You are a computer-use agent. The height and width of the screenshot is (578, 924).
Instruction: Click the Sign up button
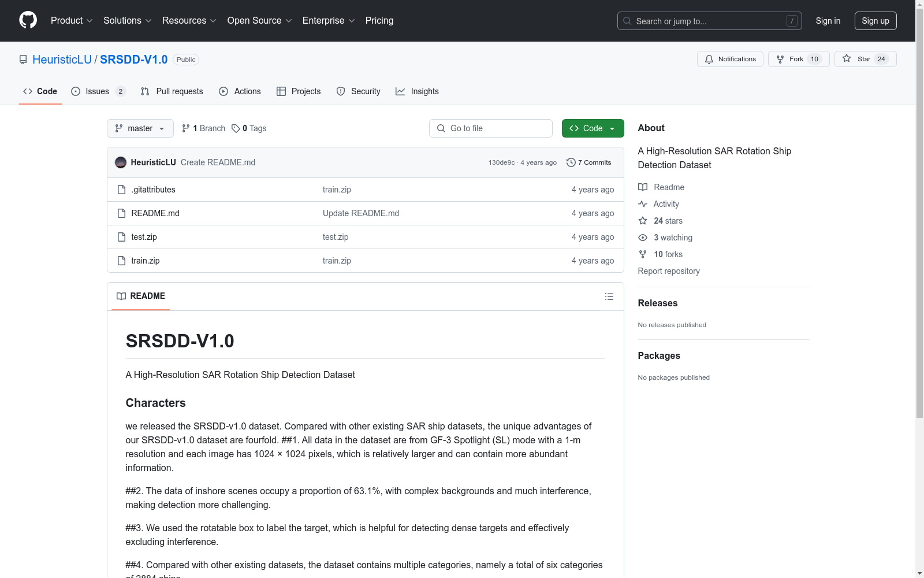(x=875, y=21)
